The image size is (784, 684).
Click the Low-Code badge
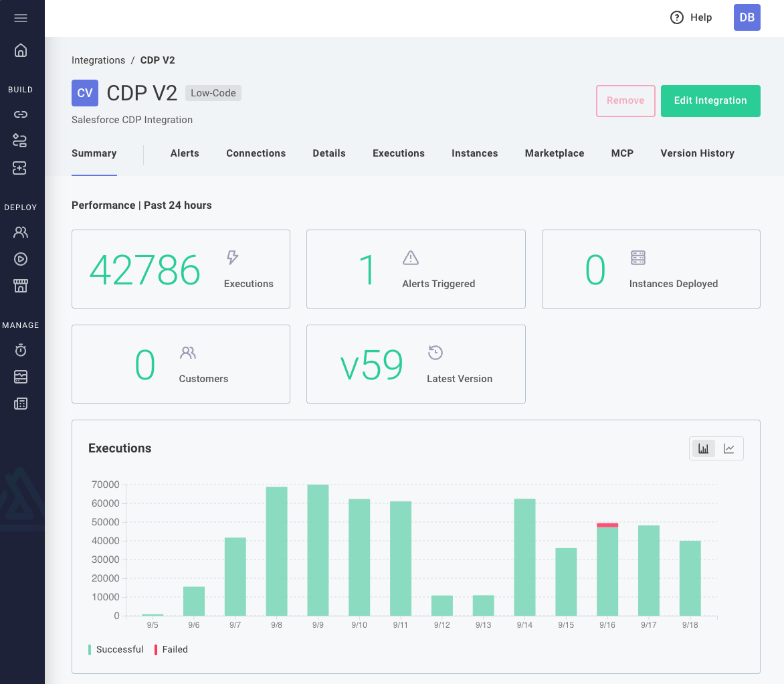213,93
